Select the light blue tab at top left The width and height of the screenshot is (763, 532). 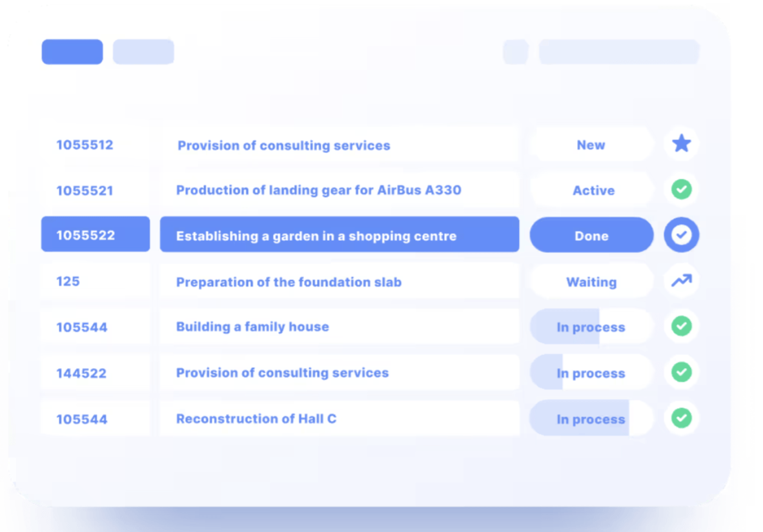click(x=143, y=52)
